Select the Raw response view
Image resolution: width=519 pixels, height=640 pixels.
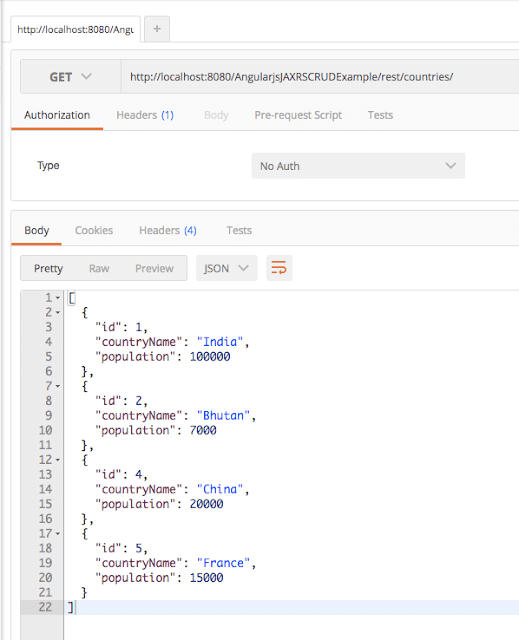[x=99, y=268]
